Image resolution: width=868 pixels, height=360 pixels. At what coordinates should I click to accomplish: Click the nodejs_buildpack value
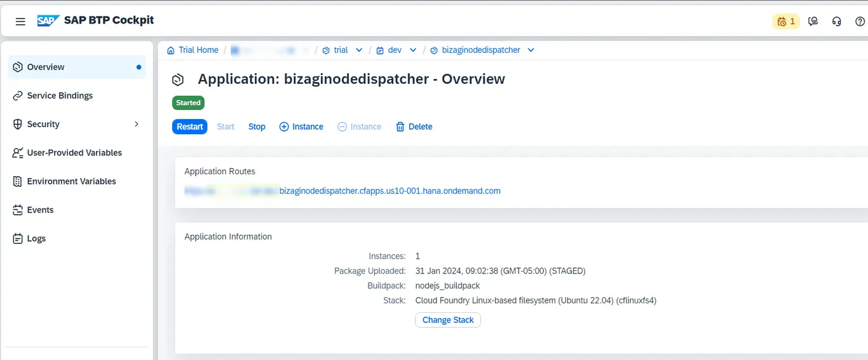point(447,286)
